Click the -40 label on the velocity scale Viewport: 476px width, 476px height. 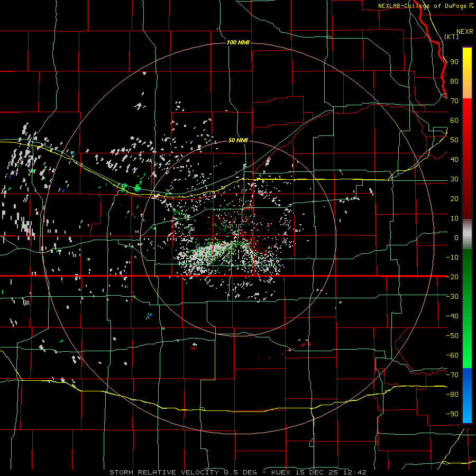(x=452, y=316)
